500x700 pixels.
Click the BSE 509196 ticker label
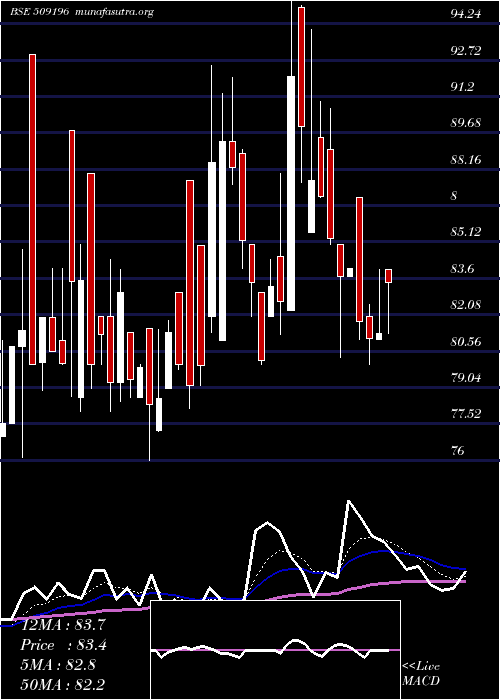click(39, 12)
